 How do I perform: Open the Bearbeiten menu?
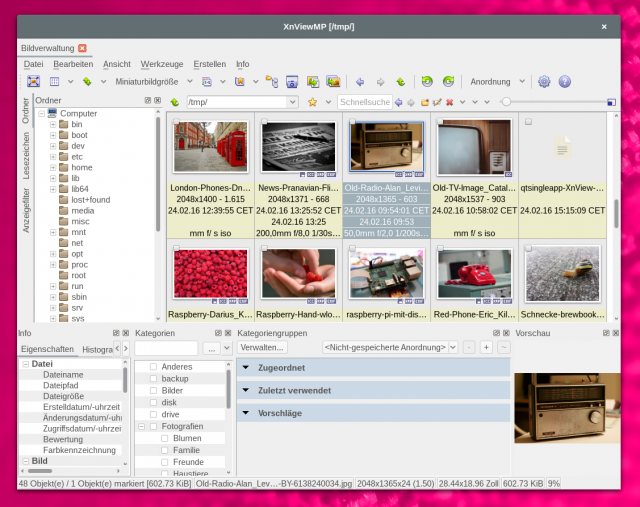[73, 64]
